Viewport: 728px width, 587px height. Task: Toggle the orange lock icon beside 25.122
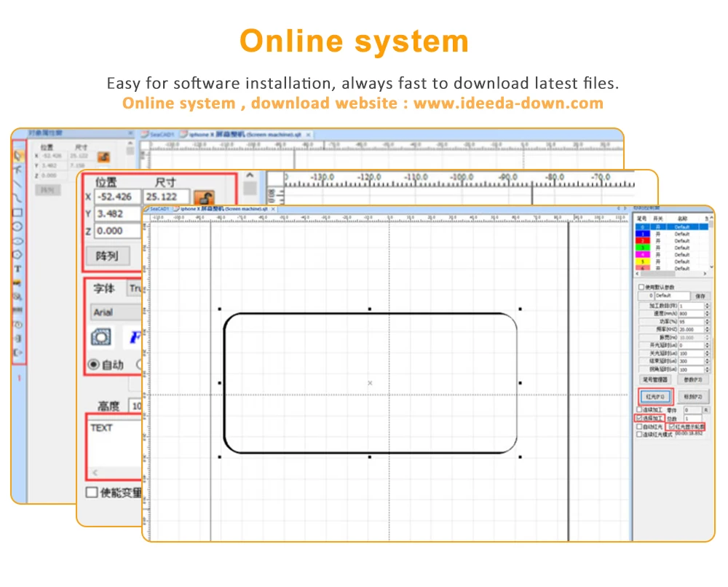[205, 197]
